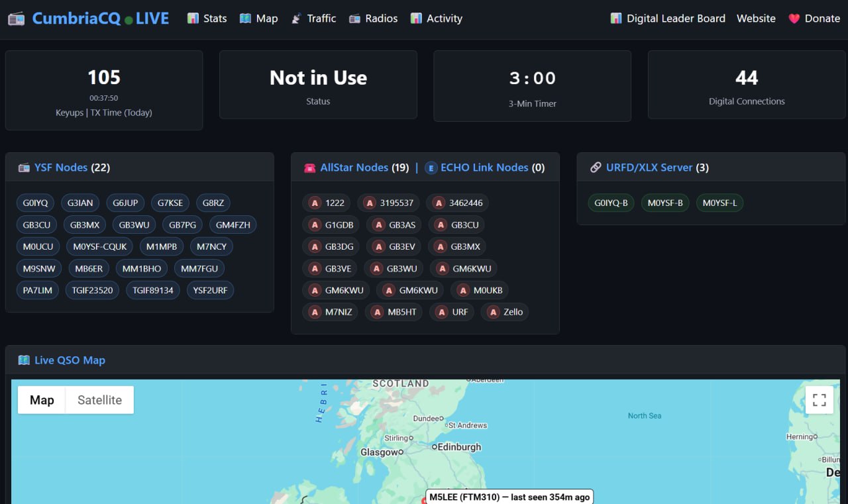Select YSF node PA7LIM

tap(37, 290)
